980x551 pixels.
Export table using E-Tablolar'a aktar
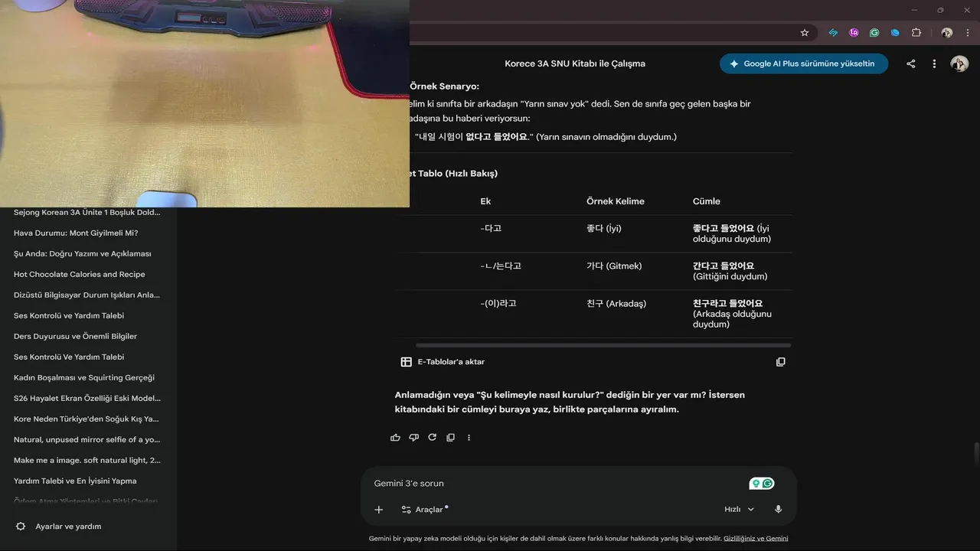[x=443, y=362]
